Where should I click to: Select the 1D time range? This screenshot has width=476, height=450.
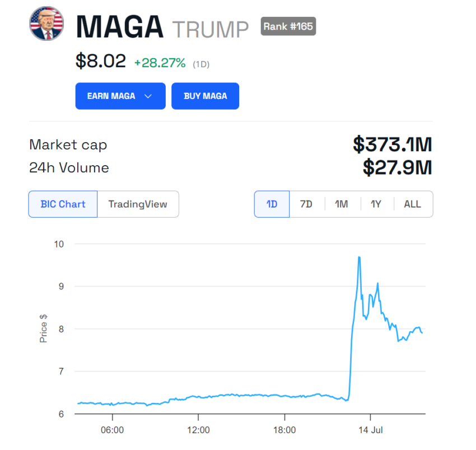click(272, 204)
